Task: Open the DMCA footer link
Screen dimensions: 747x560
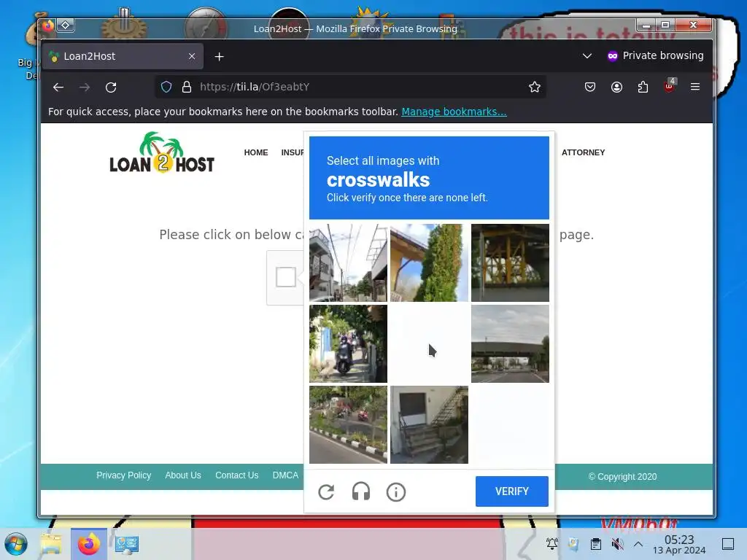Action: [x=285, y=475]
